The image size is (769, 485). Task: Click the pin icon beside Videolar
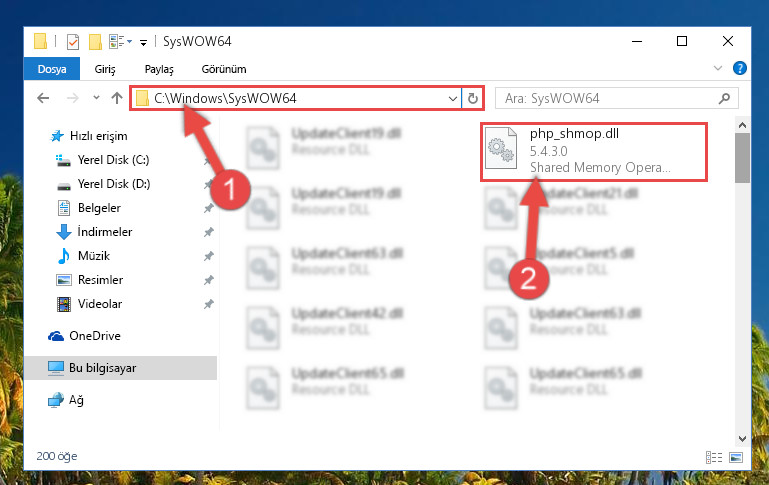(x=208, y=304)
